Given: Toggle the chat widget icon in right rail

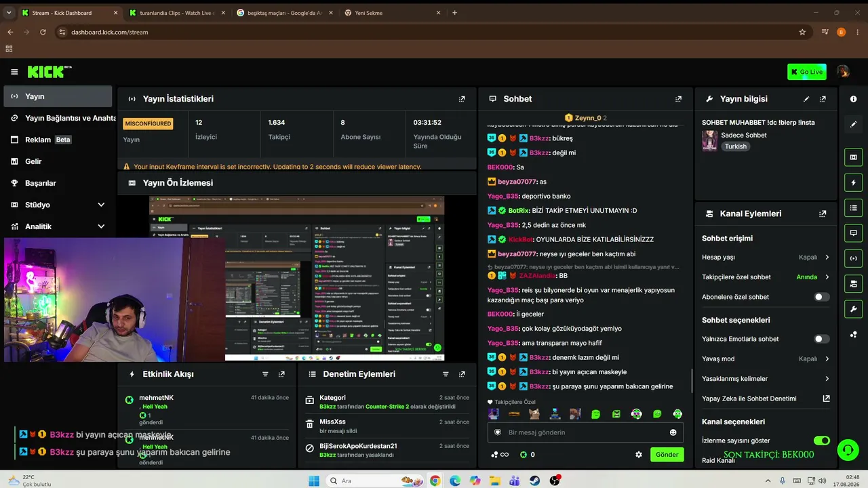Looking at the screenshot, I should coord(853,232).
